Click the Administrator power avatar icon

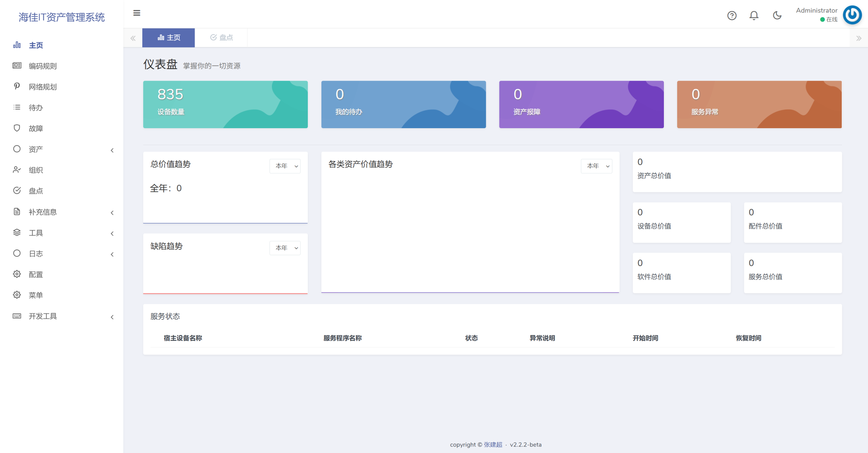tap(852, 15)
